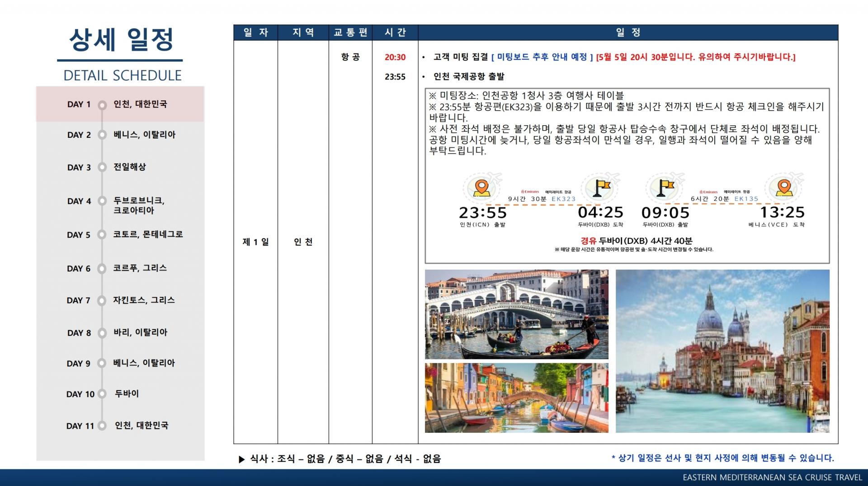This screenshot has width=868, height=486.
Task: Select the DAY 3 timeline circle marker
Action: click(102, 167)
